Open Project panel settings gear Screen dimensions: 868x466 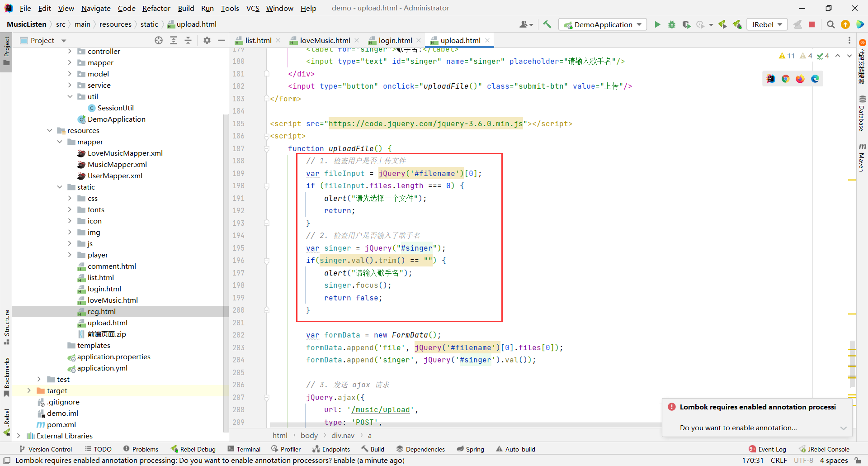coord(207,40)
